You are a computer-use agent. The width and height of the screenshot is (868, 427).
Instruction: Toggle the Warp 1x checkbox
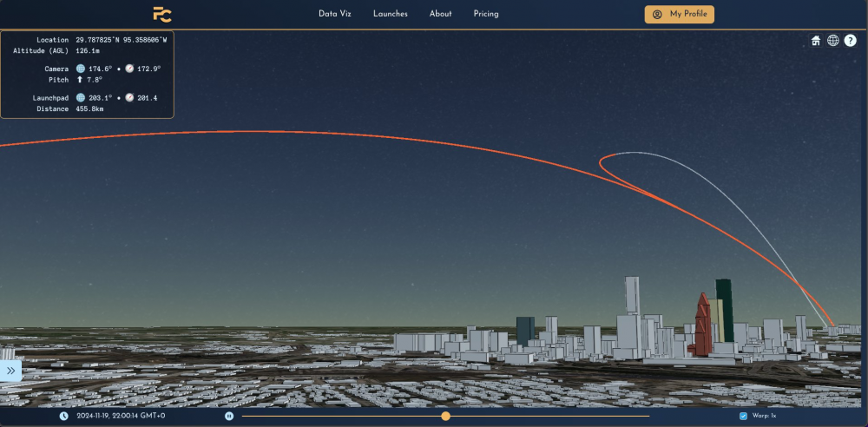[x=743, y=416]
